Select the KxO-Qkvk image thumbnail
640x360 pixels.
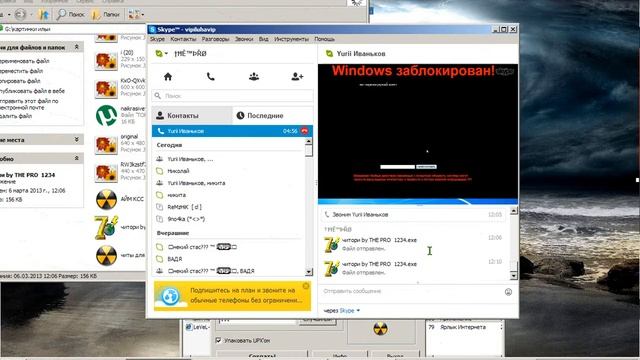(106, 88)
